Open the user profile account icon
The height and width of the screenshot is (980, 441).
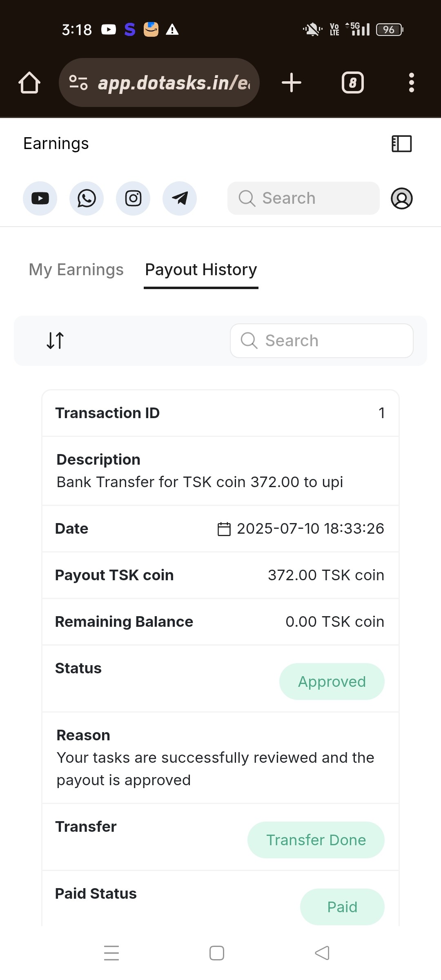(x=402, y=198)
